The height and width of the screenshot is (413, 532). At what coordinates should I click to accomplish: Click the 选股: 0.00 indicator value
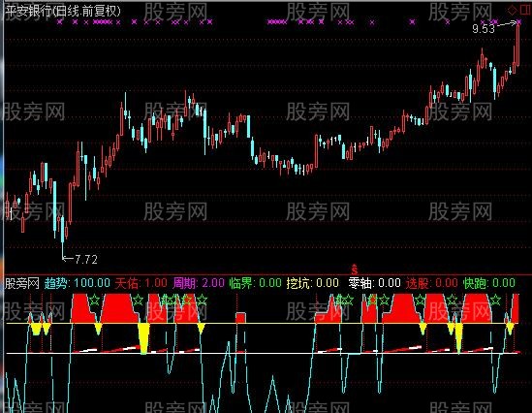pos(432,283)
